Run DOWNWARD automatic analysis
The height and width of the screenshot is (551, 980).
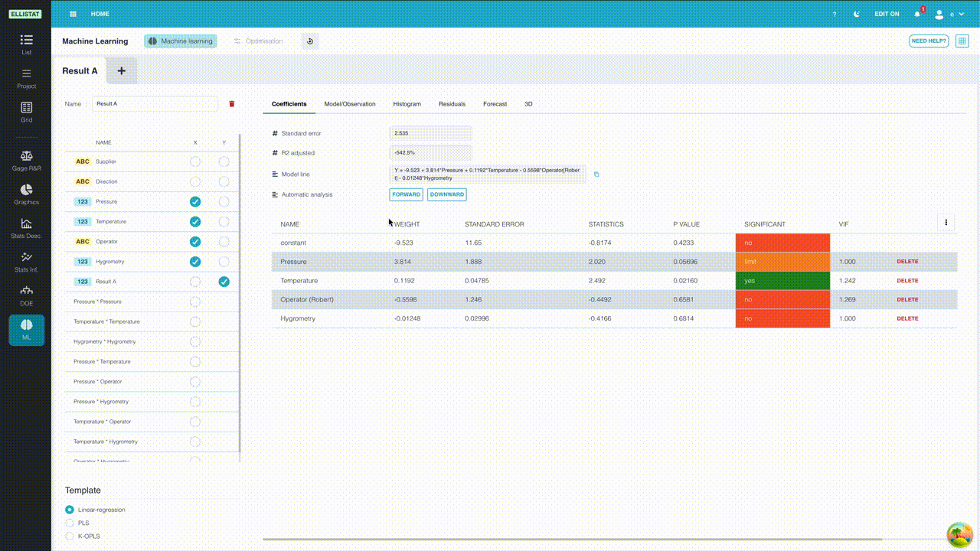pos(446,194)
